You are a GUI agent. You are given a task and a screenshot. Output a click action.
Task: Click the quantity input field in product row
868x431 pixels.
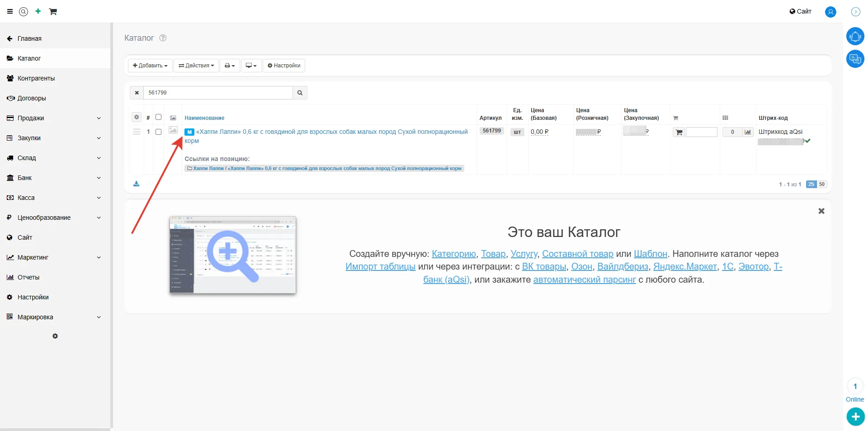click(701, 132)
